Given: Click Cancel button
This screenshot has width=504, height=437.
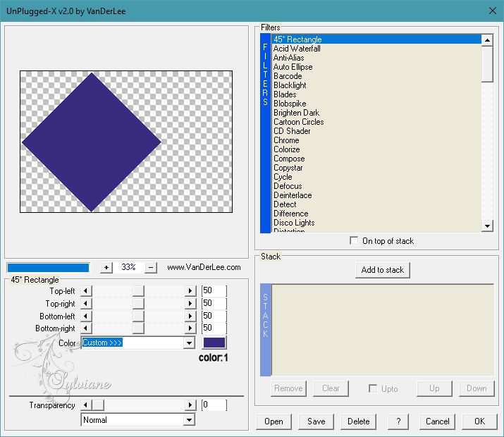Looking at the screenshot, I should pyautogui.click(x=438, y=421).
